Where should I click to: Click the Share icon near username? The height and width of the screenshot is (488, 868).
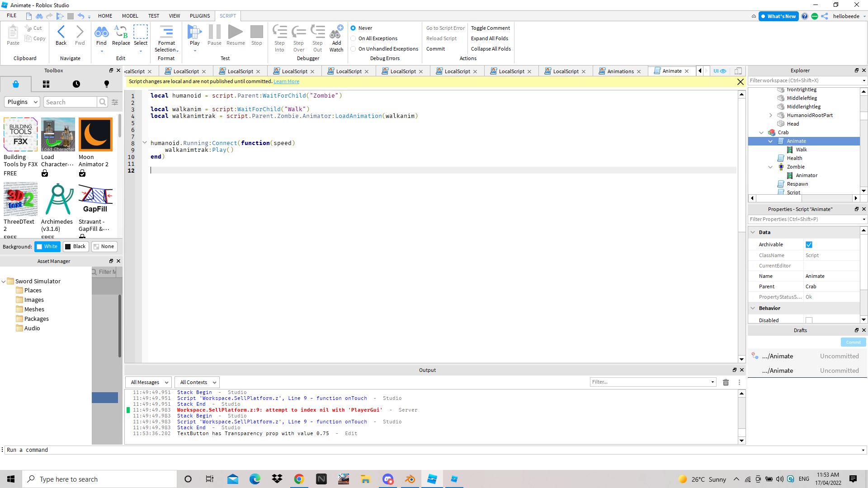click(x=825, y=16)
